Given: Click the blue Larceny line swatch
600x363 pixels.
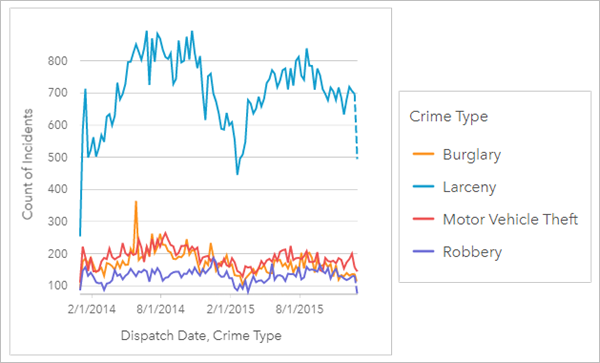Looking at the screenshot, I should [424, 187].
